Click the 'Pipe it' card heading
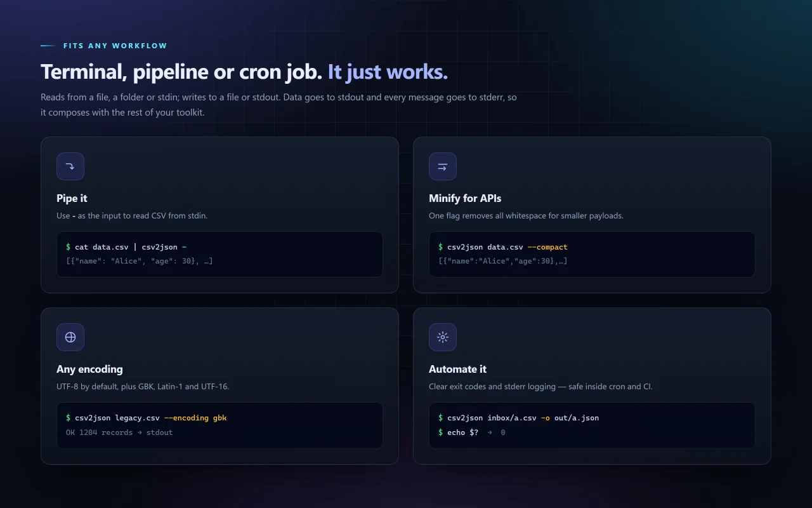This screenshot has width=812, height=508. pos(72,198)
